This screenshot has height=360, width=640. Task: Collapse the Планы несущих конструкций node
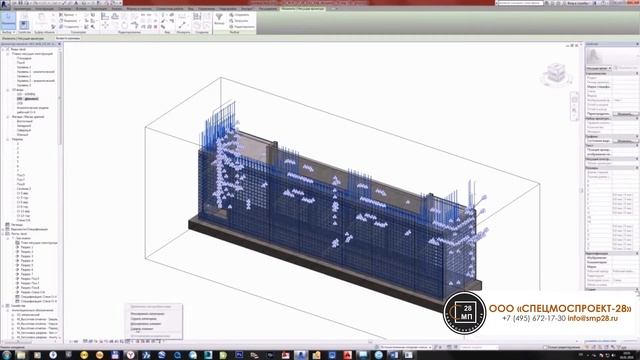(8, 54)
